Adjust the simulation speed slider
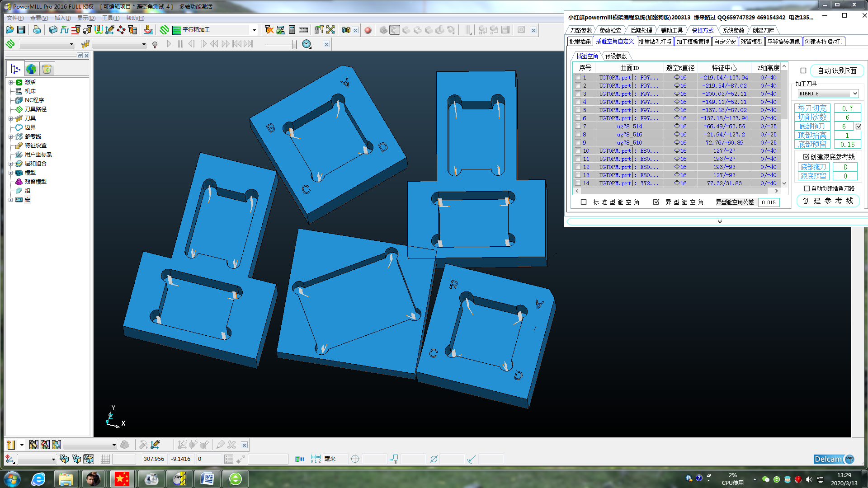The image size is (868, 488). [x=294, y=44]
